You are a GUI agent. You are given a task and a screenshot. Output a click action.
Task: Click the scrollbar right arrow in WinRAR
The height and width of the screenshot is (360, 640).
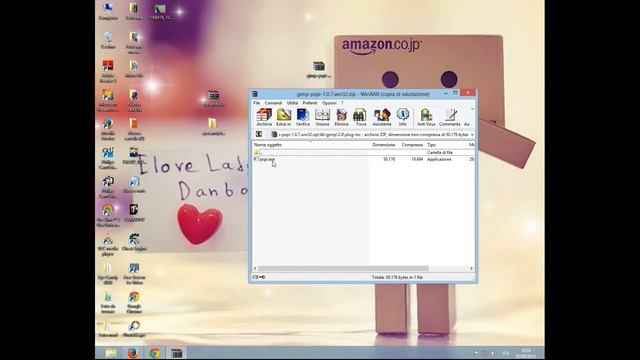[x=471, y=268]
